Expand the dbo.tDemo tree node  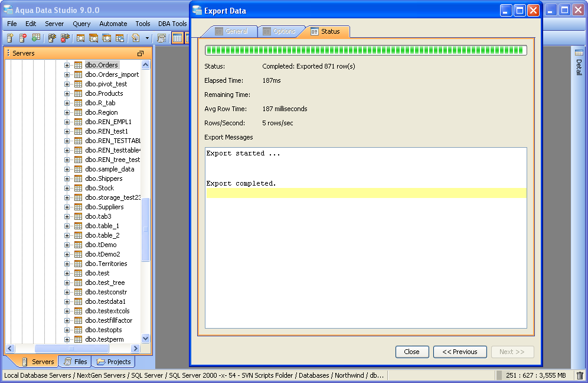[67, 245]
